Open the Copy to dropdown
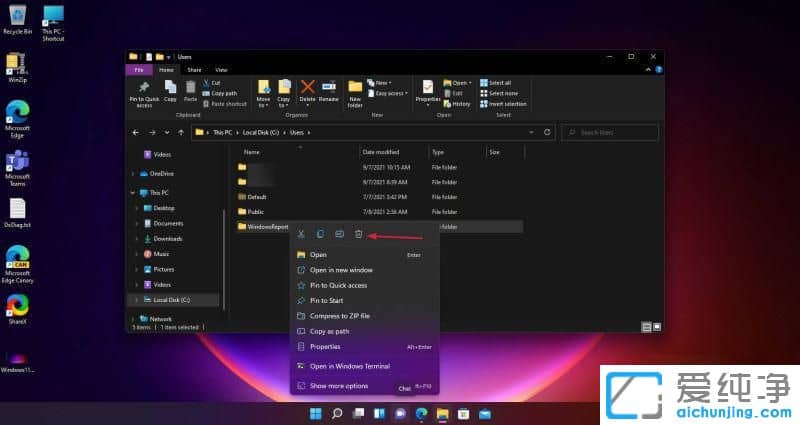 tap(284, 94)
